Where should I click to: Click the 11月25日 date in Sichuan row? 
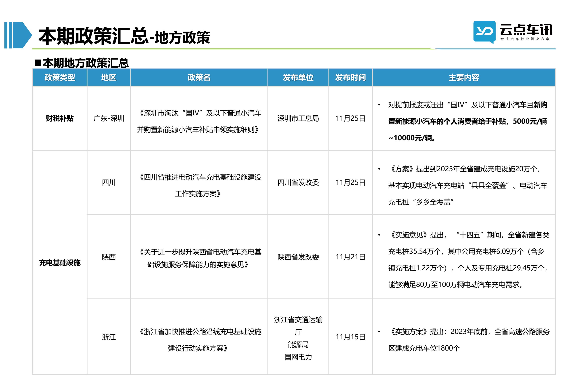(x=350, y=182)
